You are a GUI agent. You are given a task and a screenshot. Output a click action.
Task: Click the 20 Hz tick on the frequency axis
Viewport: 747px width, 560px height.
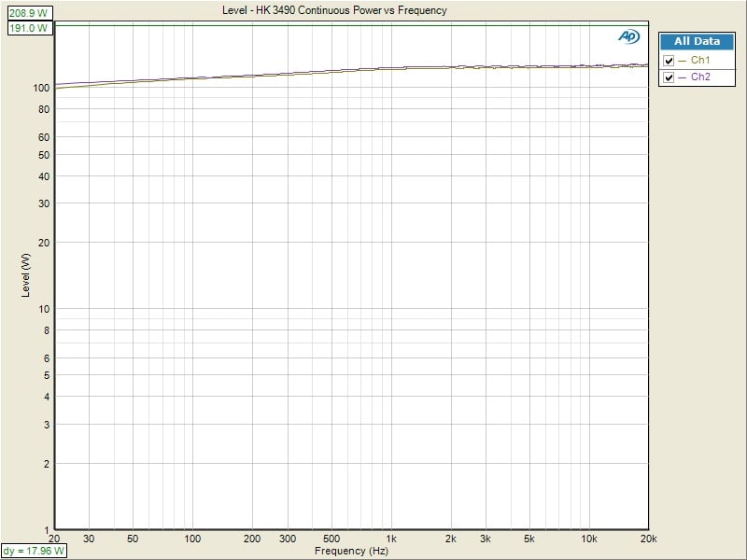click(55, 539)
